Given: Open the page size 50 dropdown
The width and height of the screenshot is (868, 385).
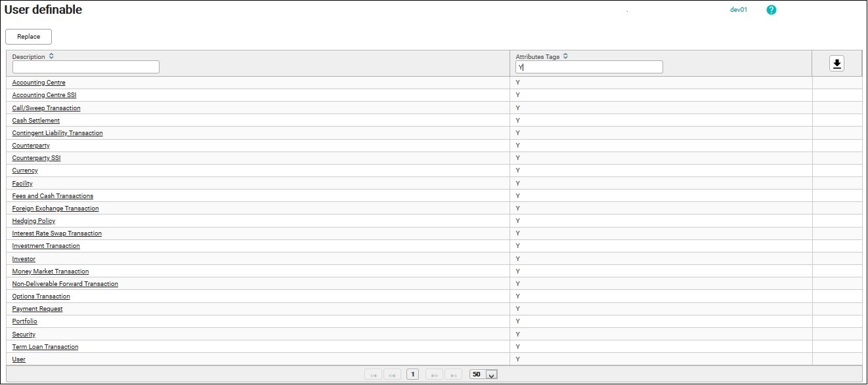Looking at the screenshot, I should pyautogui.click(x=492, y=375).
